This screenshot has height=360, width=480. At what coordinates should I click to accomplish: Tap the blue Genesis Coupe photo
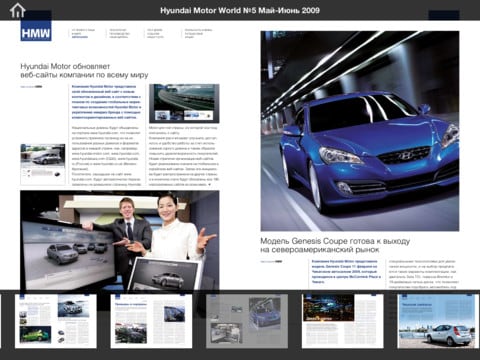[360, 131]
